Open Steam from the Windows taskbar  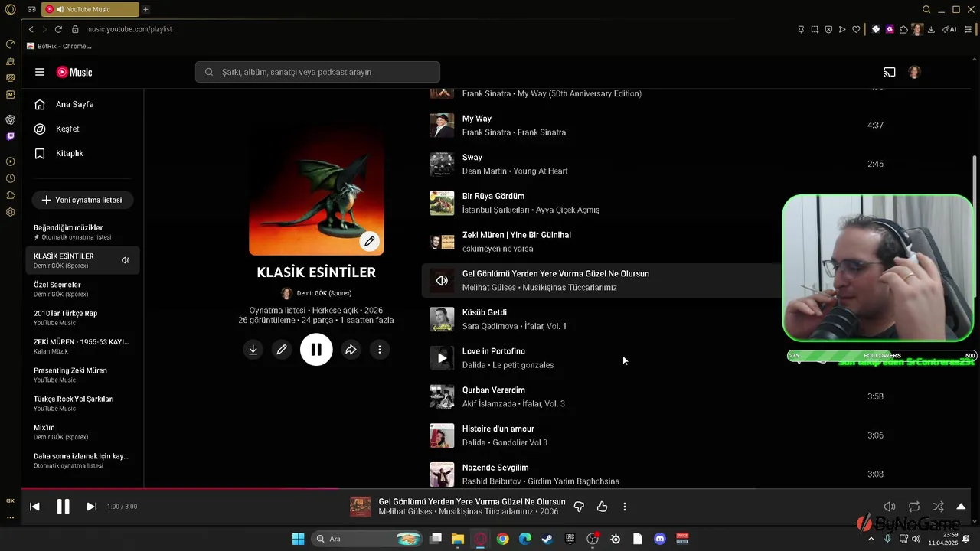click(x=547, y=539)
